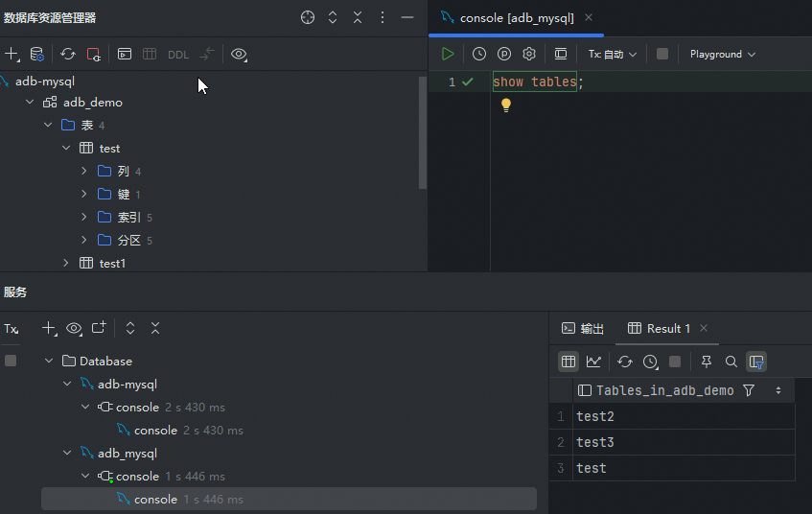The height and width of the screenshot is (514, 812).
Task: Open database explorer options menu
Action: (x=383, y=17)
